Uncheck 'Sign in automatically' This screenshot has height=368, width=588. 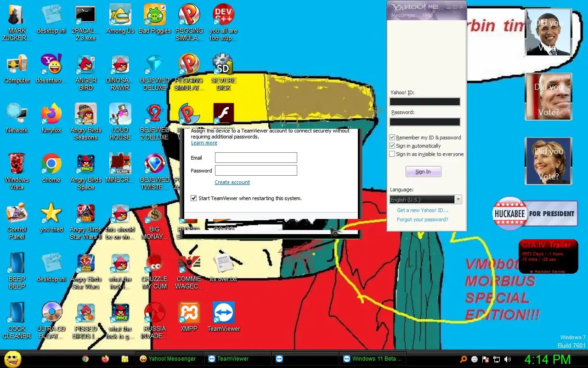(x=392, y=146)
